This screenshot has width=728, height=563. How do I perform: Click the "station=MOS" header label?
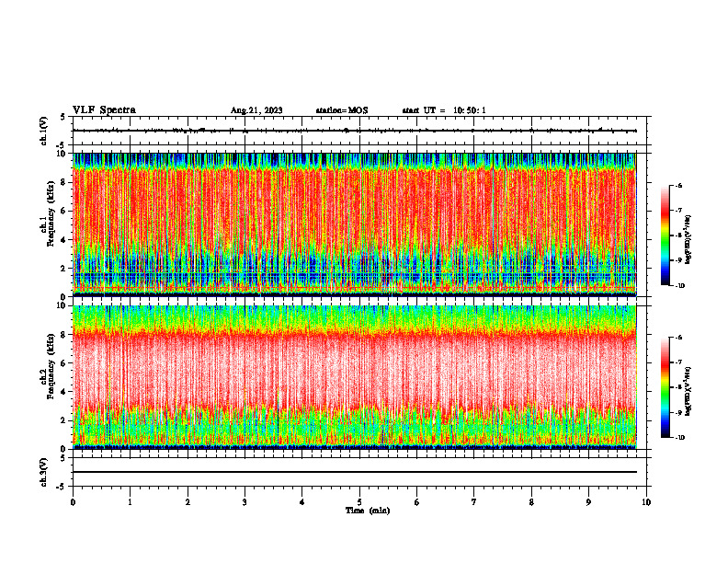point(342,110)
